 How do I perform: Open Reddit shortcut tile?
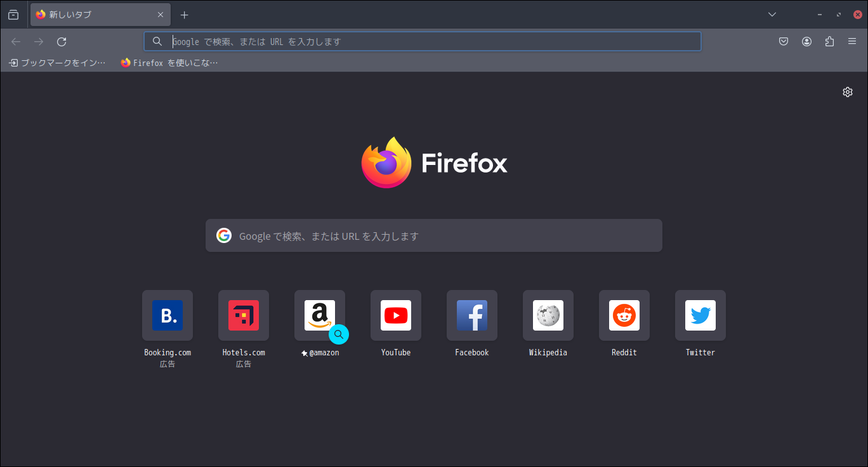pyautogui.click(x=624, y=315)
